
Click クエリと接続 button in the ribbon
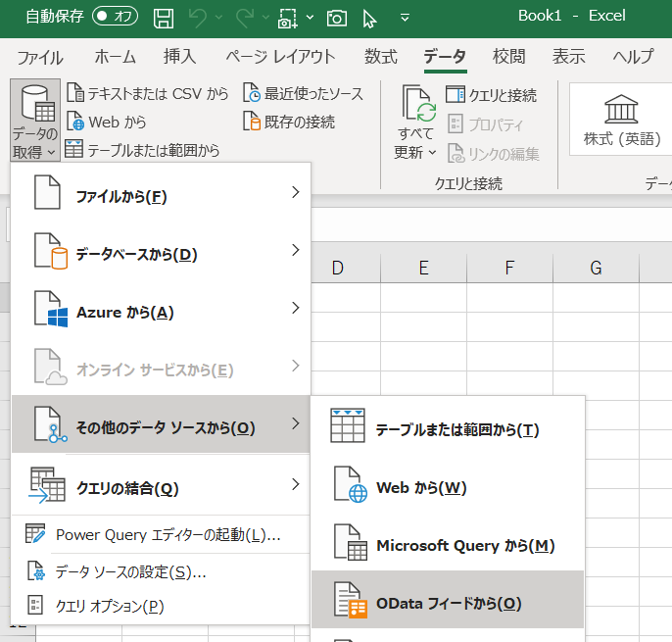[x=491, y=95]
